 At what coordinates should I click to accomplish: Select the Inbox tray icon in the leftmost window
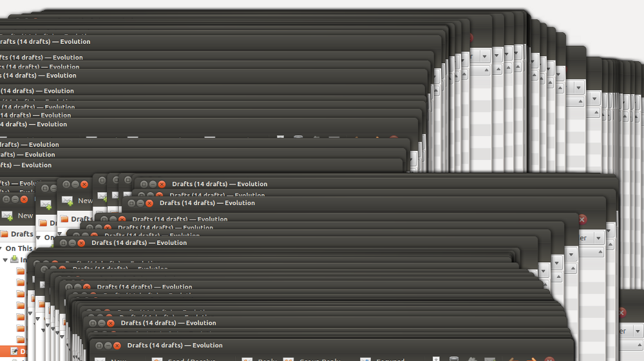click(14, 259)
